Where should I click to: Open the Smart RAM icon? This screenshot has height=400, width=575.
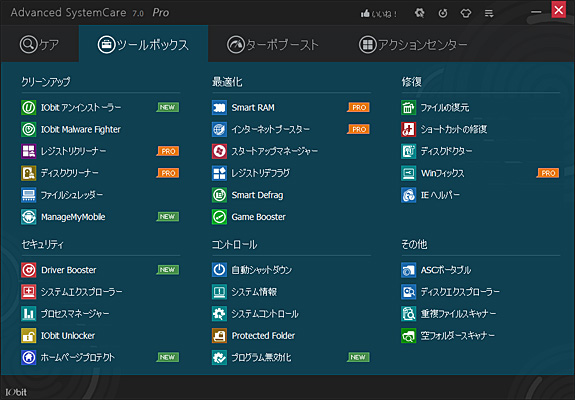point(219,107)
